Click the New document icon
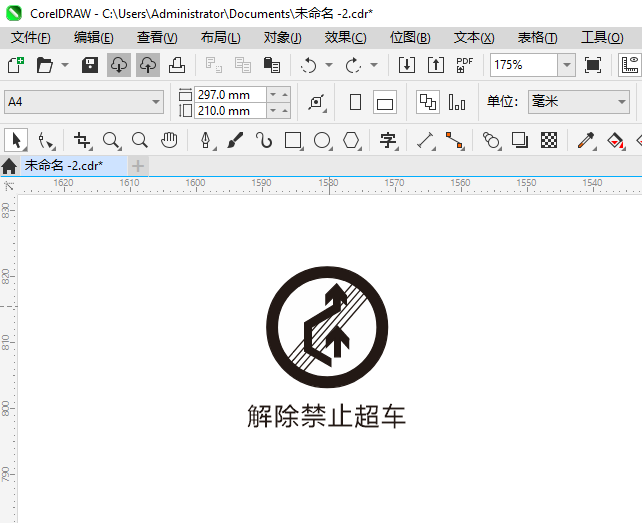 16,65
